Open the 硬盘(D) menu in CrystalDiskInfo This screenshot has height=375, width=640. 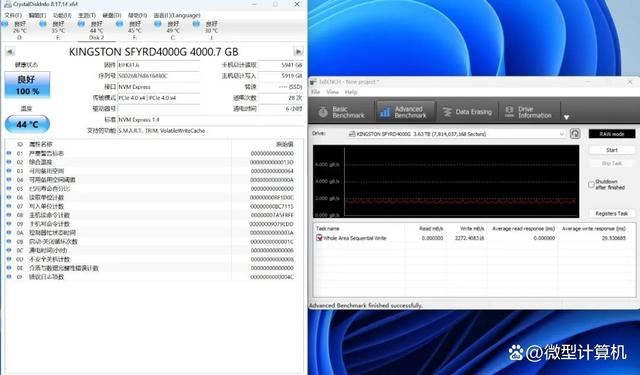[x=111, y=15]
